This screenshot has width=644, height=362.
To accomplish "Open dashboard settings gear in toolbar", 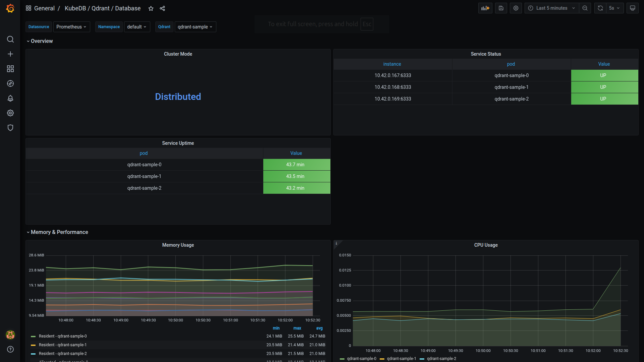I will click(x=516, y=8).
